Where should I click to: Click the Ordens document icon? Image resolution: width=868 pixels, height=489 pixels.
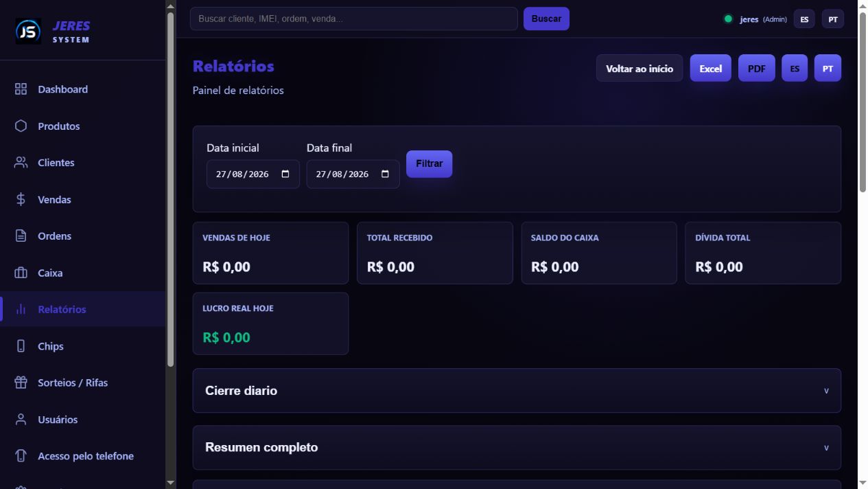click(x=21, y=236)
